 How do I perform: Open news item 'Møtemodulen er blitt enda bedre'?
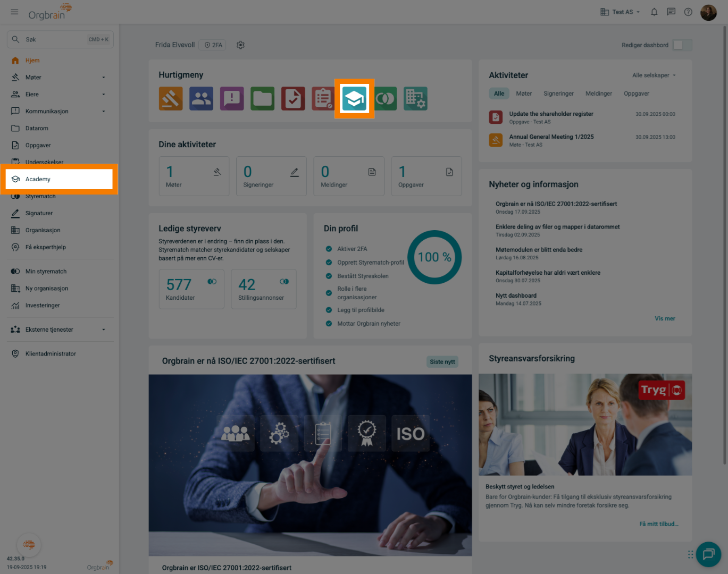click(x=539, y=250)
